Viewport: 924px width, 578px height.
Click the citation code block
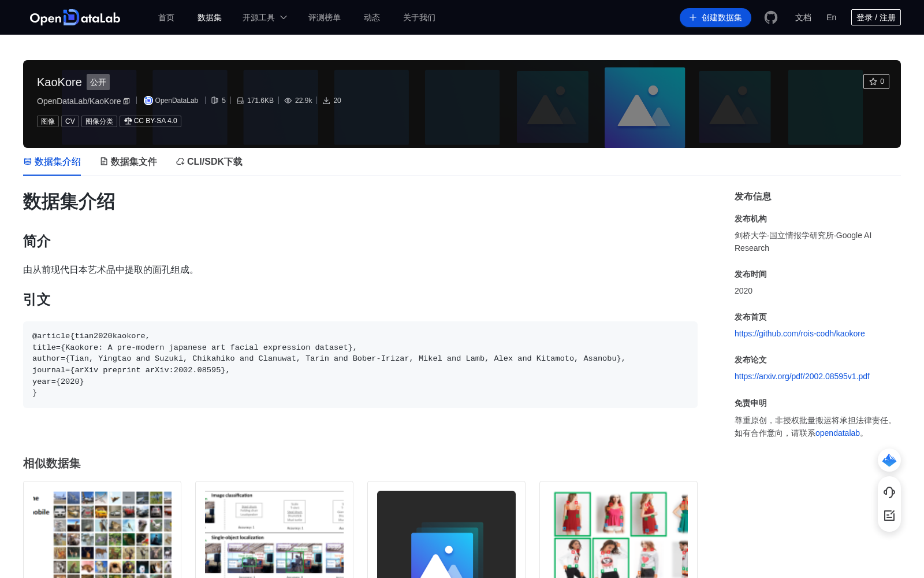(x=360, y=365)
